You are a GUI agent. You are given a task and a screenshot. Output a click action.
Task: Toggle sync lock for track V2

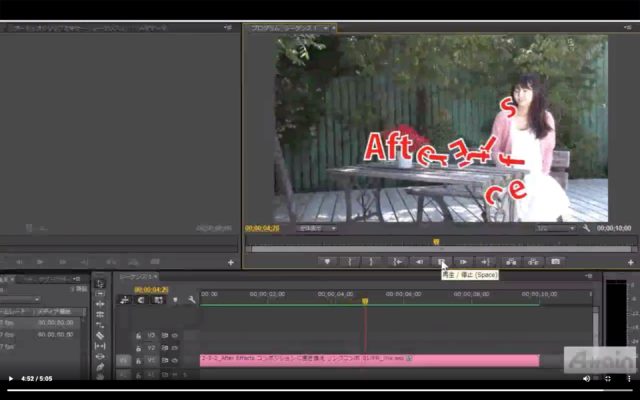pos(164,348)
